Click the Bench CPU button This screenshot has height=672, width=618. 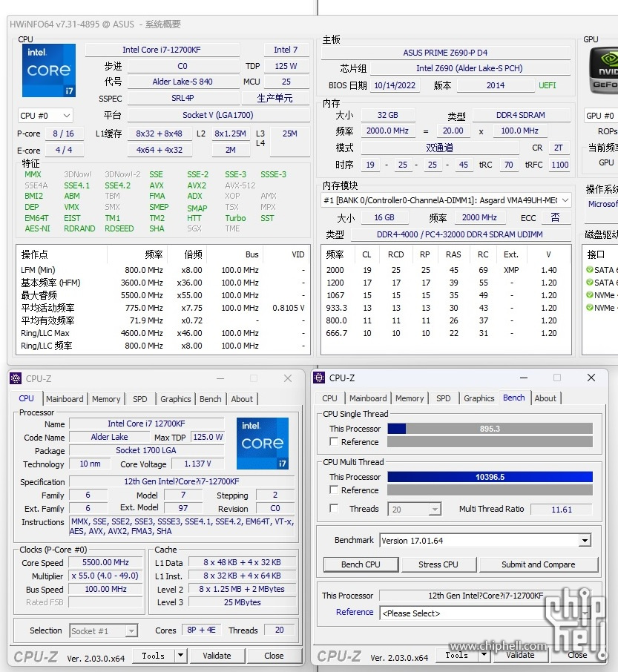[x=361, y=564]
